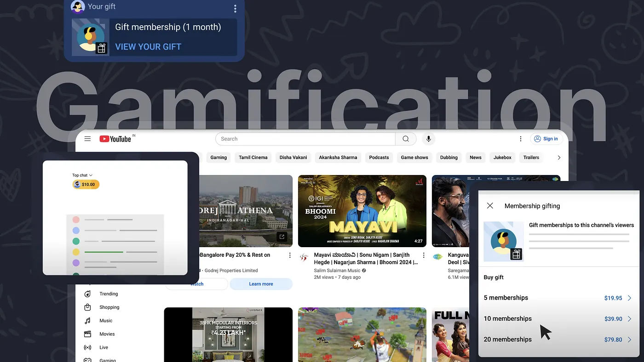Open the hamburger navigation menu

coord(87,139)
